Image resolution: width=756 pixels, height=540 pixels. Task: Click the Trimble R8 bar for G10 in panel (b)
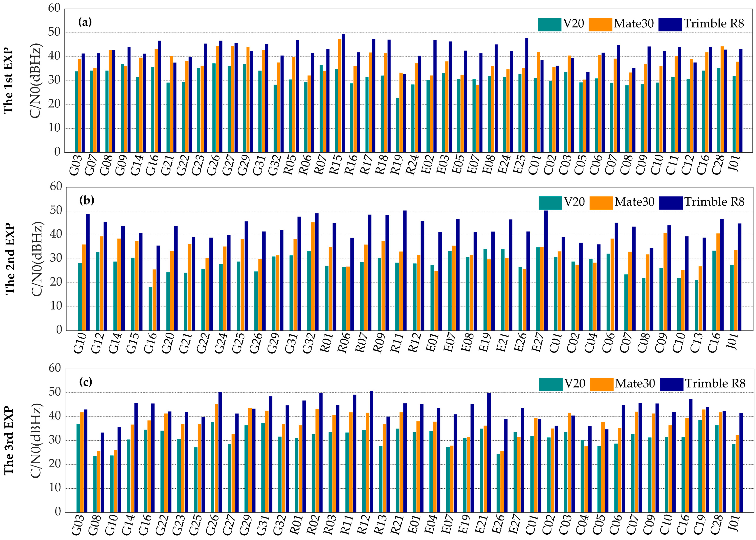(88, 272)
